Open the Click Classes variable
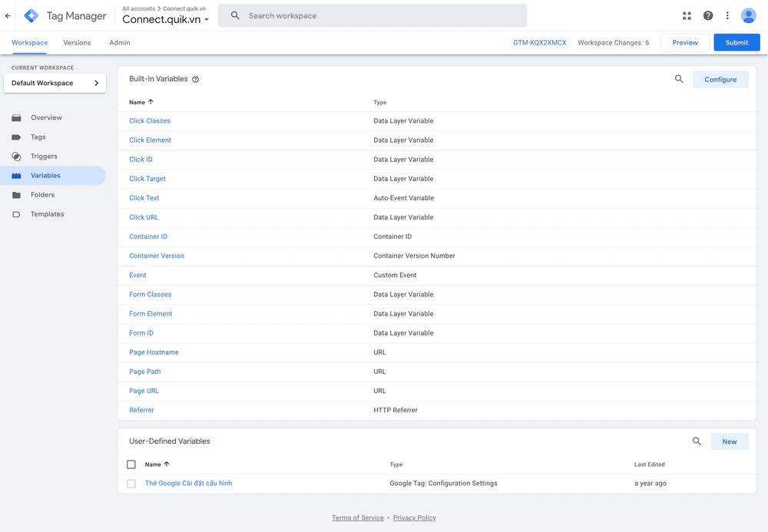Screen dimensions: 768x532 point(150,121)
